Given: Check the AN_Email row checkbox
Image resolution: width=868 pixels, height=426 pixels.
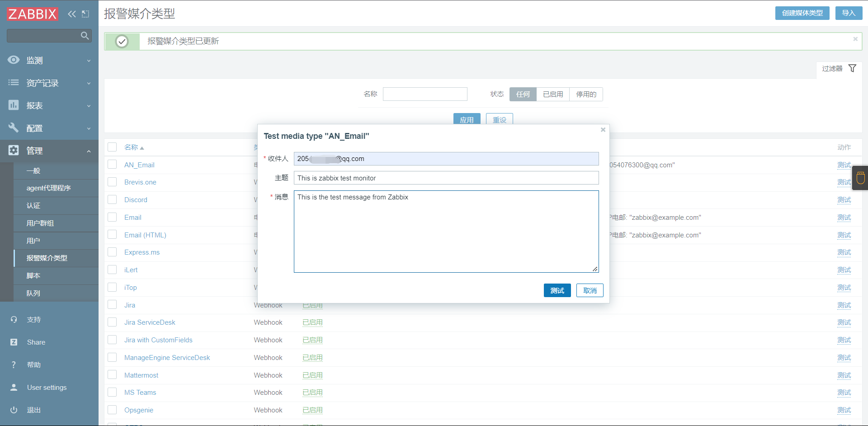Looking at the screenshot, I should [112, 165].
